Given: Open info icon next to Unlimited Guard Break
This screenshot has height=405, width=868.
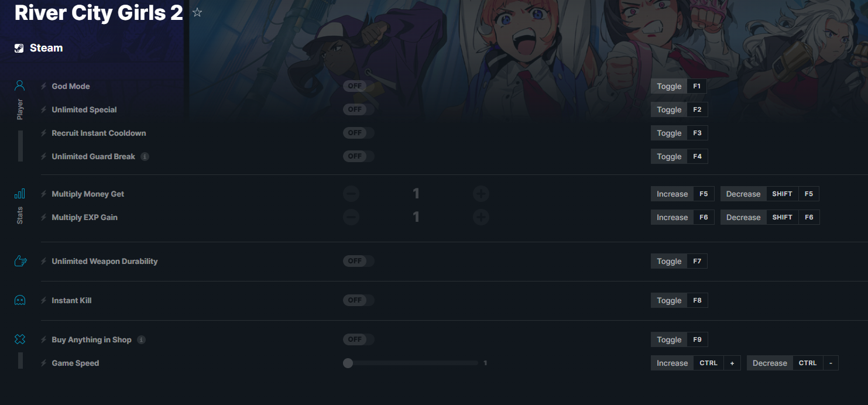Looking at the screenshot, I should pos(145,157).
